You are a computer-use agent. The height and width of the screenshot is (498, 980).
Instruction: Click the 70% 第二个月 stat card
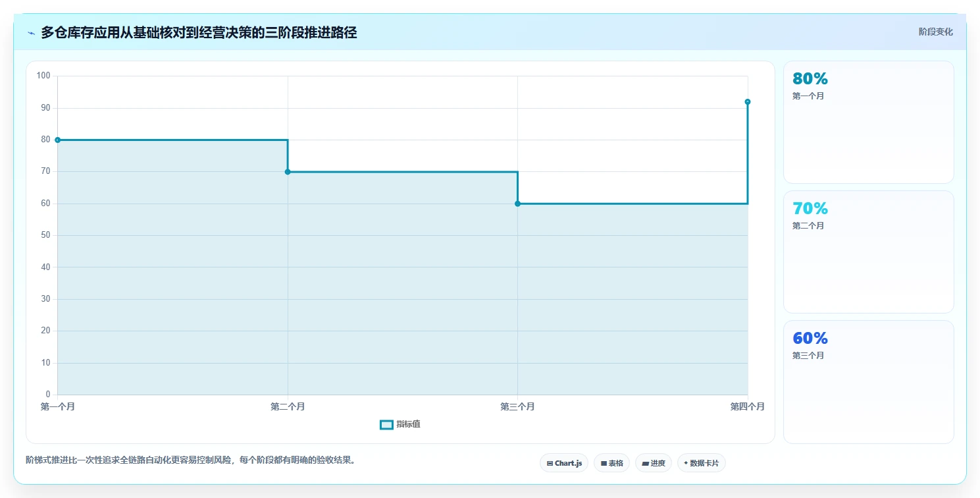coord(868,252)
